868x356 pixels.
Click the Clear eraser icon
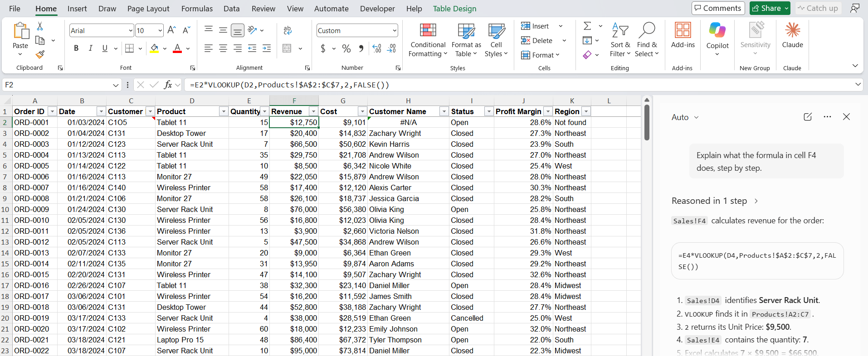587,55
